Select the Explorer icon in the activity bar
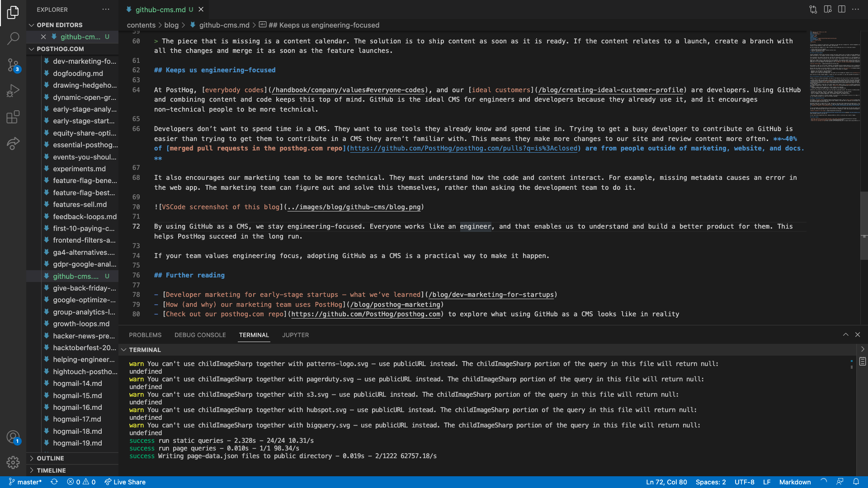Screen dimensions: 868x488 pos(13,13)
